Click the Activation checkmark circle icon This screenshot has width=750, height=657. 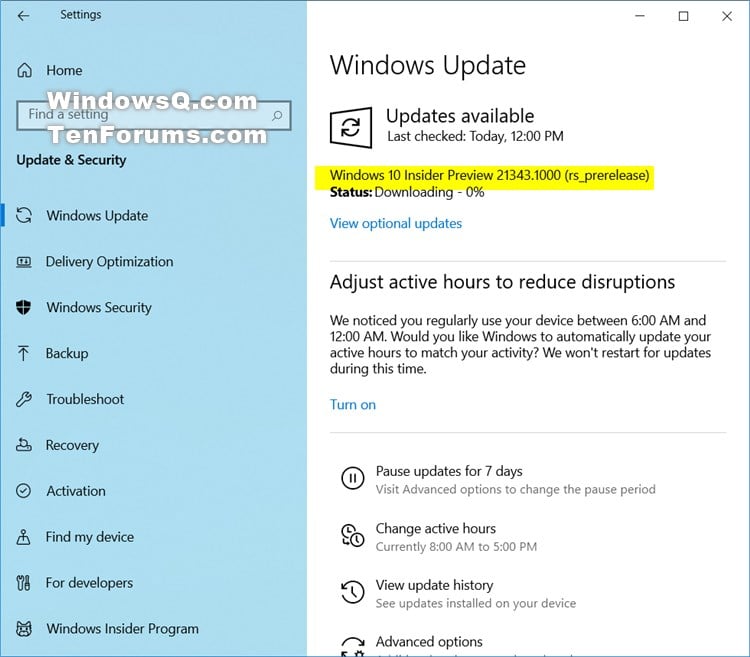coord(23,491)
